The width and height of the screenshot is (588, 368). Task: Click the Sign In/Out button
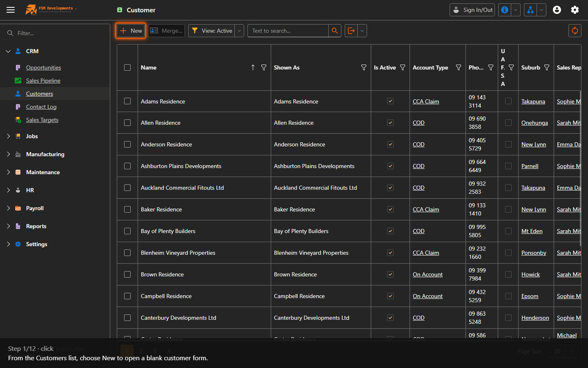472,10
